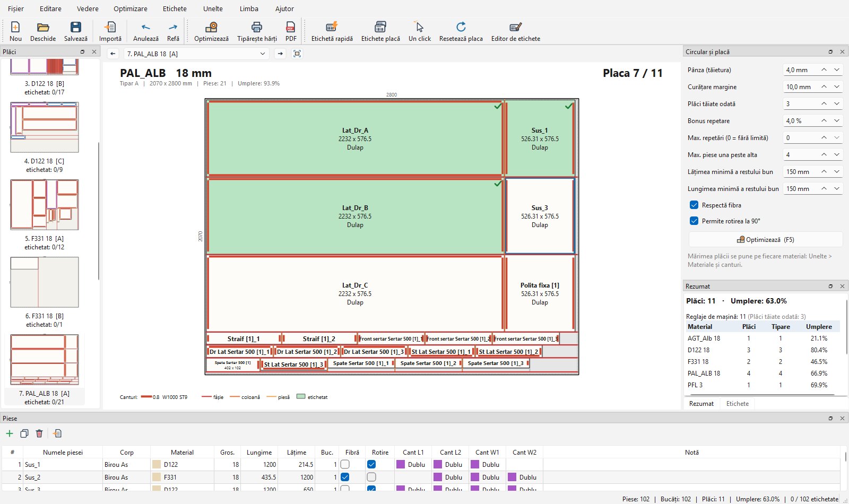Toggle Permite rotirea la 90° checkbox
849x504 pixels.
point(694,221)
